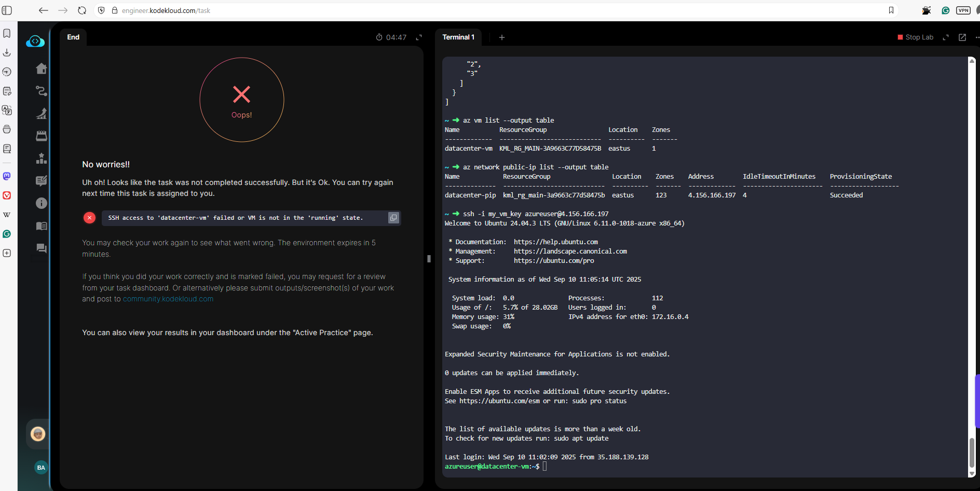
Task: Switch to the Terminal 1 tab
Action: [x=458, y=37]
